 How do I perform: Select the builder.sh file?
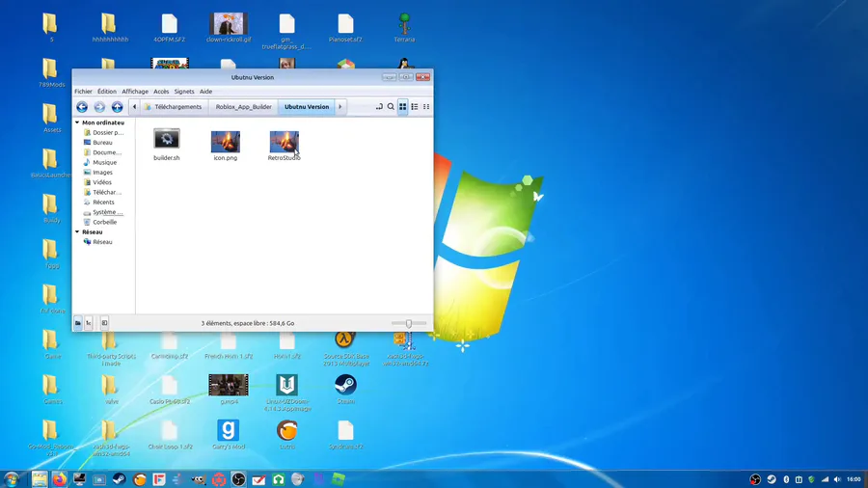coord(167,145)
